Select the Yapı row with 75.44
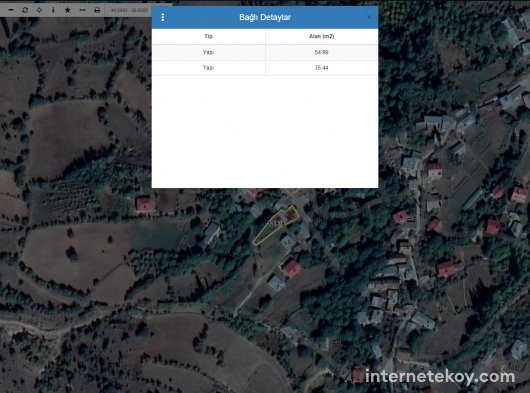Image resolution: width=530 pixels, height=393 pixels. [x=265, y=68]
